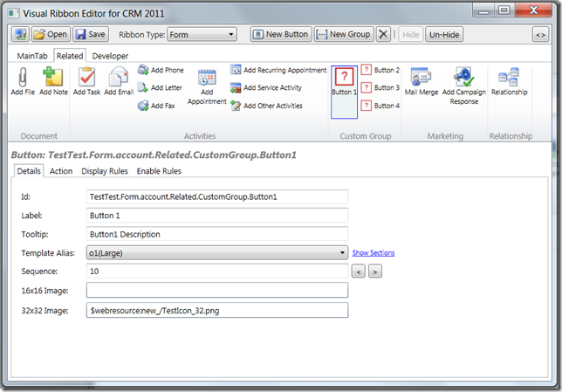Screen dimensions: 562x392
Task: Select the Activities group label
Action: (x=200, y=136)
